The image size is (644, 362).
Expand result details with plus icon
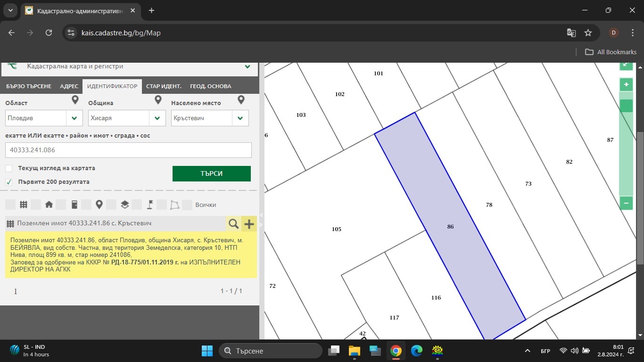(249, 223)
